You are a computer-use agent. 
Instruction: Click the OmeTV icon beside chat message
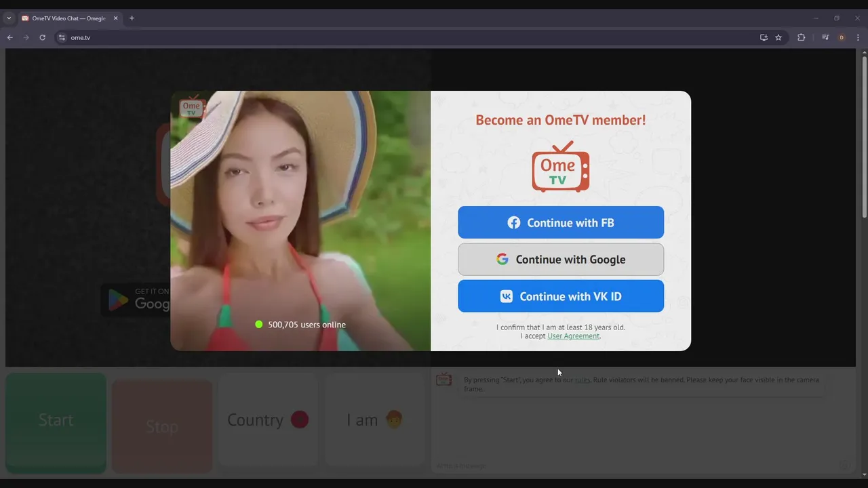point(443,380)
